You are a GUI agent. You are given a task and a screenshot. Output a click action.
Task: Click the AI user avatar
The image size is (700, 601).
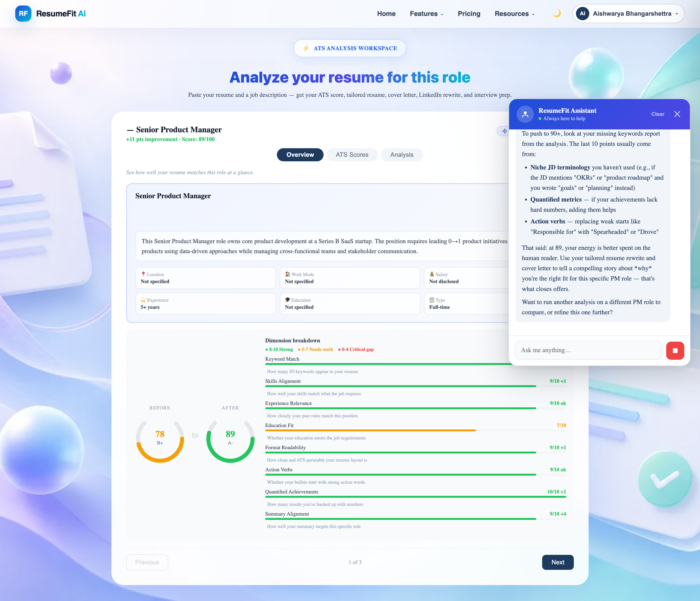(x=582, y=14)
